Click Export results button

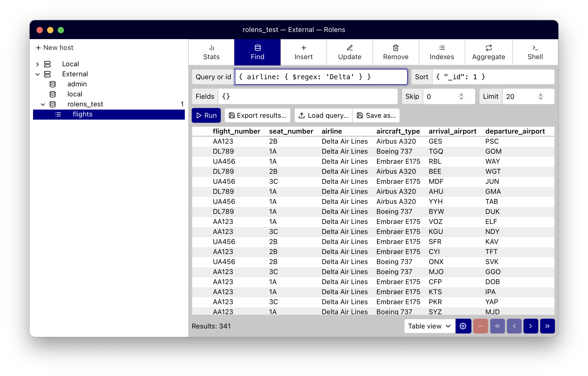258,115
